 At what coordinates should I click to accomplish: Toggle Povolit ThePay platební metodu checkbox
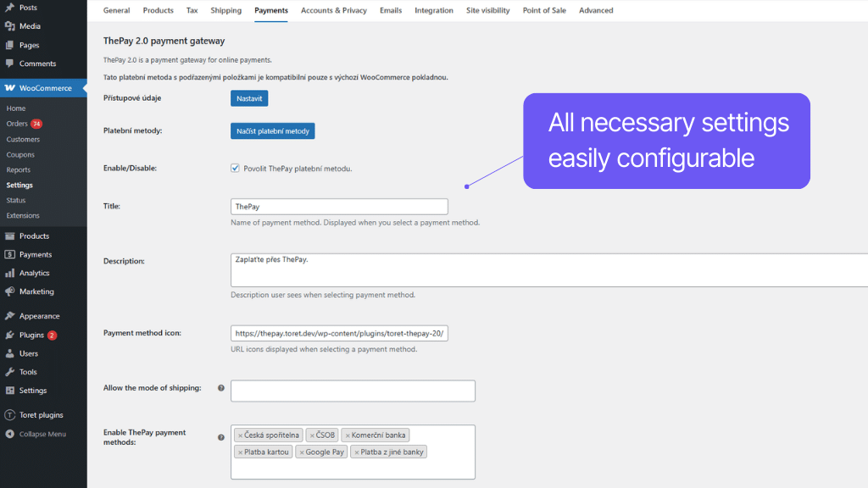(x=236, y=169)
